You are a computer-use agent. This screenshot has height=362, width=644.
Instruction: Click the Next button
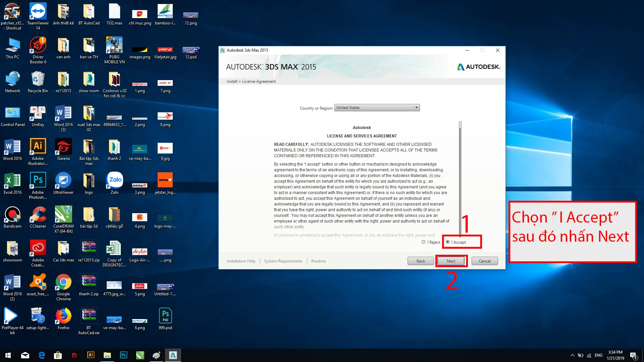tap(451, 261)
